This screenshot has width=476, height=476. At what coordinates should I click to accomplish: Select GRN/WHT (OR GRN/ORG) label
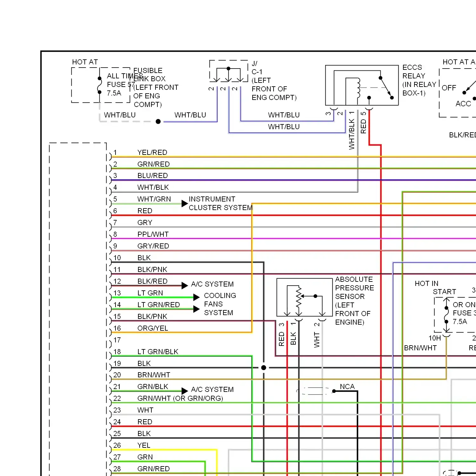[180, 398]
